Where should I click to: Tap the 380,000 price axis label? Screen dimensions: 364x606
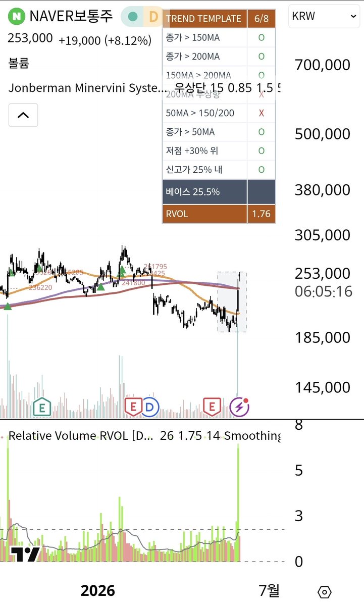coord(323,190)
